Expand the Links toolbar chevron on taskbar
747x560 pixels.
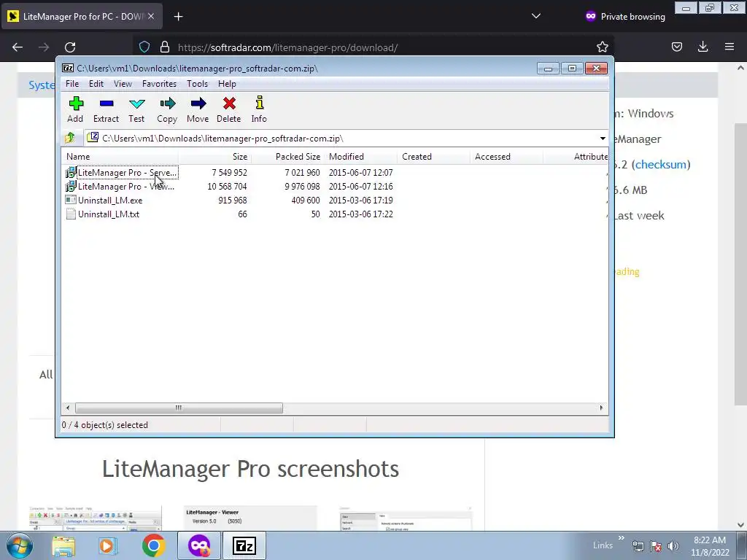622,538
